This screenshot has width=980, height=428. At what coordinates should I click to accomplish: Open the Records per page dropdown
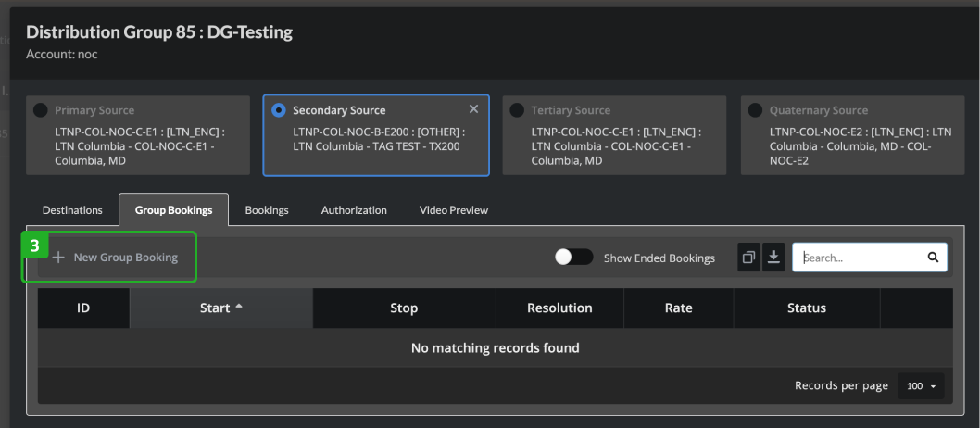coord(921,386)
